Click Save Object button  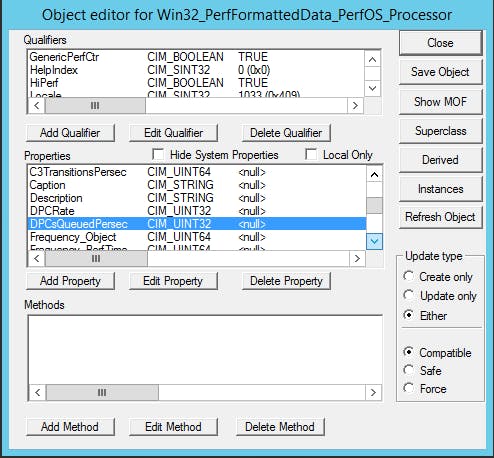pyautogui.click(x=440, y=72)
